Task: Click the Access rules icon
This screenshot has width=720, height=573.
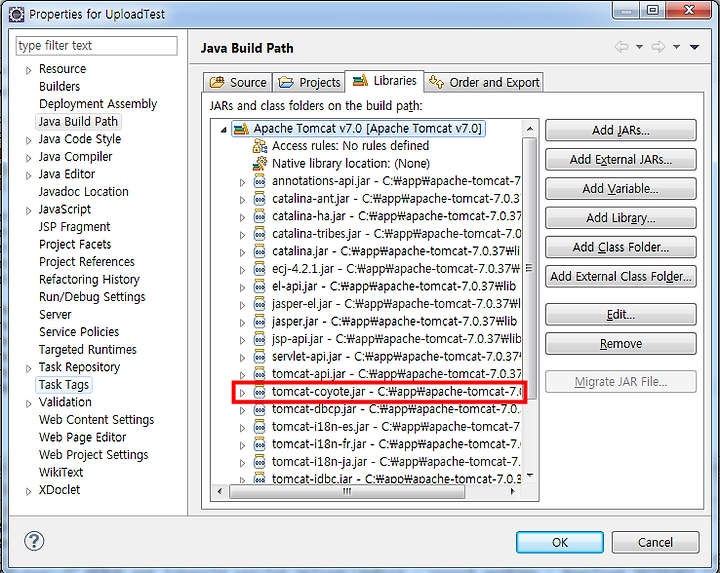Action: tap(260, 146)
